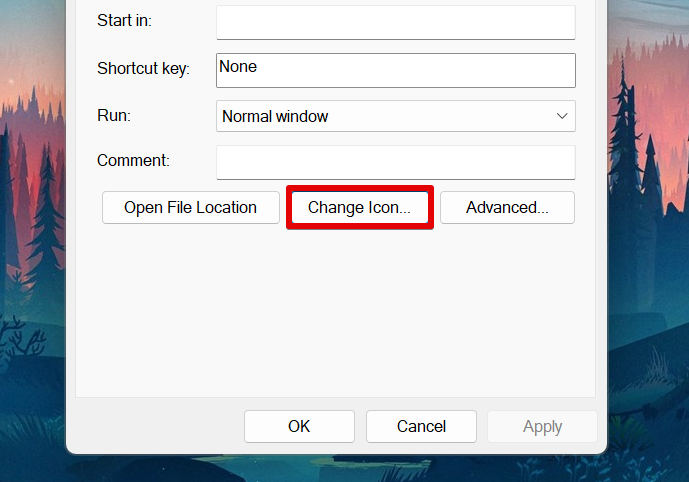The height and width of the screenshot is (482, 689).
Task: Focus the Shortcut key field showing None
Action: 395,70
